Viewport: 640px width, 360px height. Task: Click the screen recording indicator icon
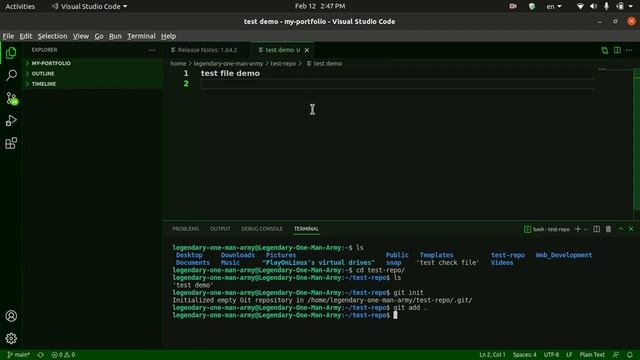tap(513, 6)
